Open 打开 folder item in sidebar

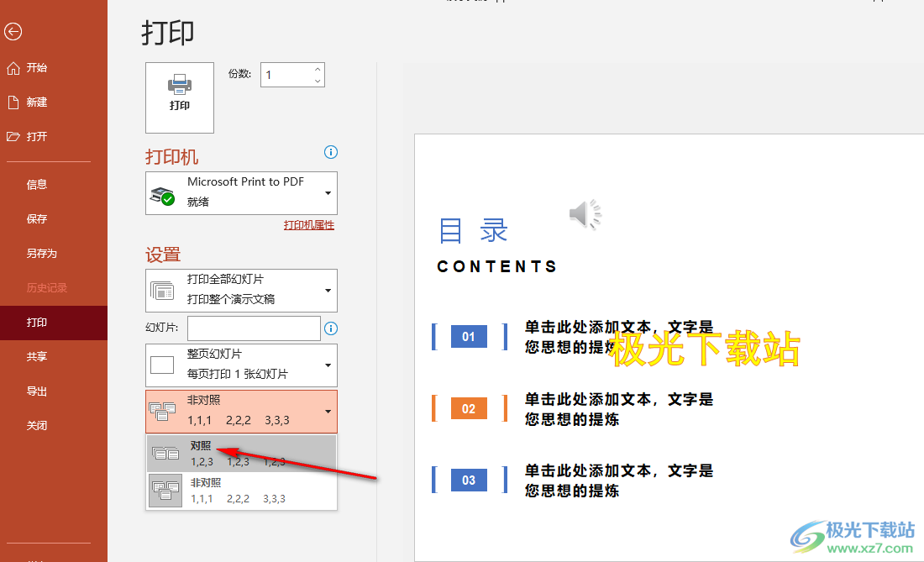click(36, 137)
